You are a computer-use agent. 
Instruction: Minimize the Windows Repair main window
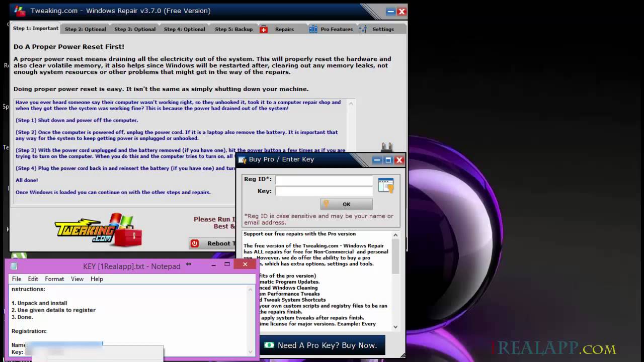[390, 11]
